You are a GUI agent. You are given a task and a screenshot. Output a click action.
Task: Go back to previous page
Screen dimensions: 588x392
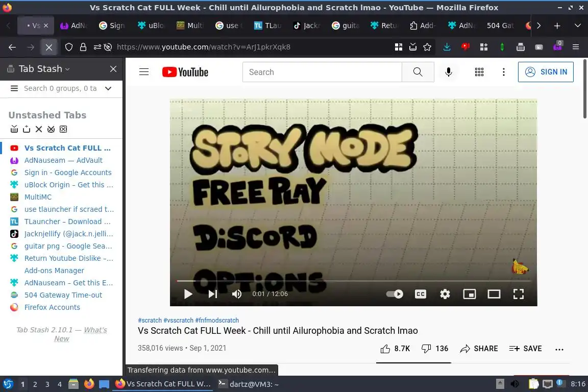click(12, 47)
